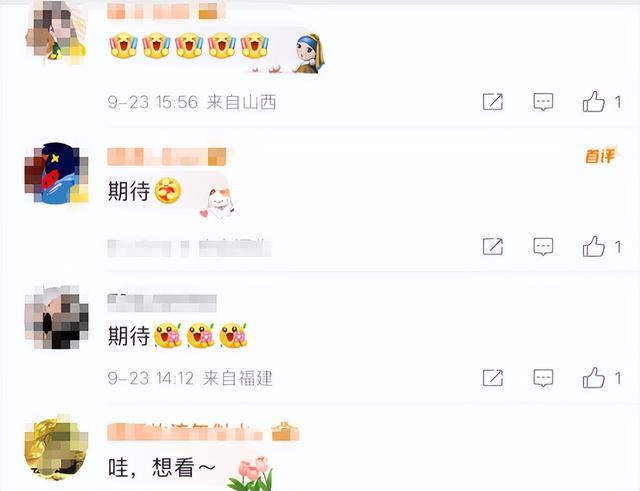Like the comment posted from 山西
Screen dimensions: 640x491
point(593,102)
